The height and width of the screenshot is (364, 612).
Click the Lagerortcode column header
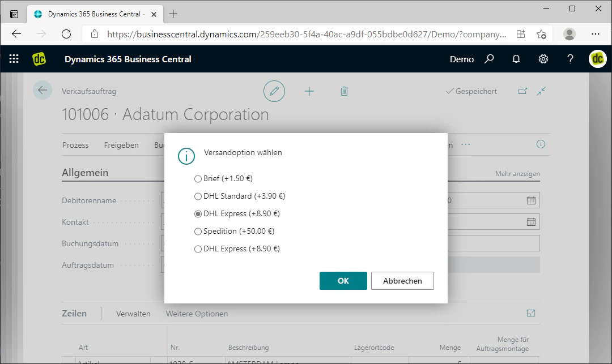(x=374, y=348)
